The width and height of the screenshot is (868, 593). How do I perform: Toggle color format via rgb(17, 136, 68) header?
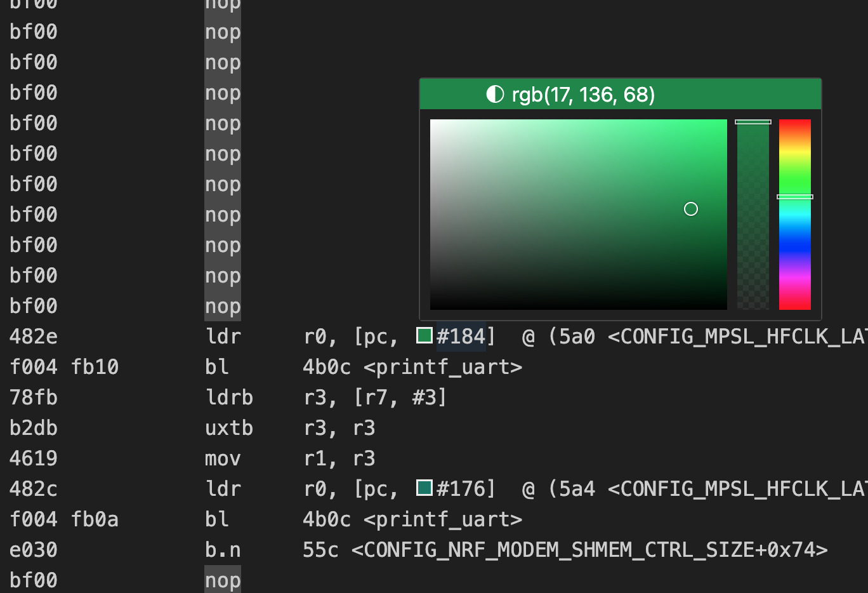582,95
